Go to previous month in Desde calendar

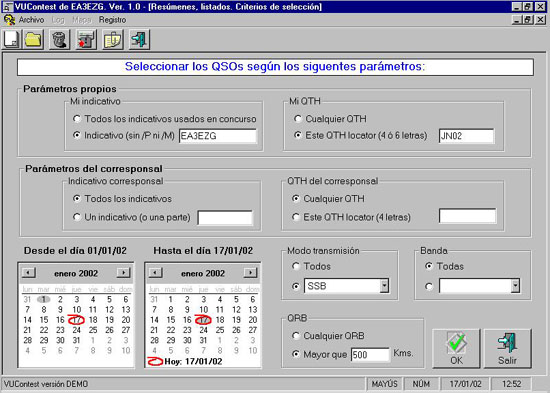coord(28,273)
